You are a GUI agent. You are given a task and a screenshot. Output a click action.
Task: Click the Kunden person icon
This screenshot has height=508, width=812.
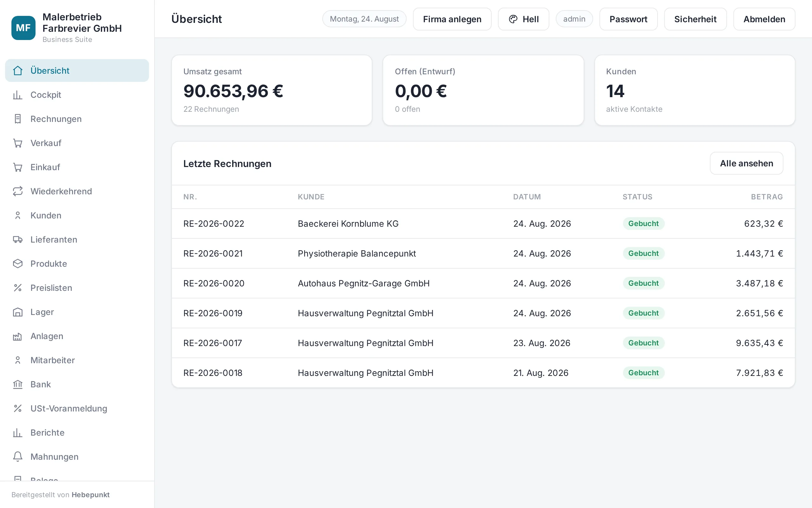pos(18,215)
